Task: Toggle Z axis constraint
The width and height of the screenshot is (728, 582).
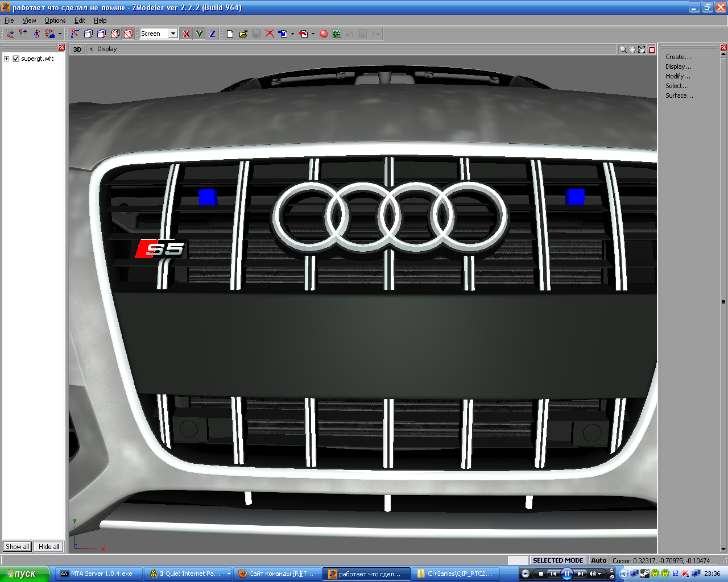Action: pyautogui.click(x=212, y=34)
